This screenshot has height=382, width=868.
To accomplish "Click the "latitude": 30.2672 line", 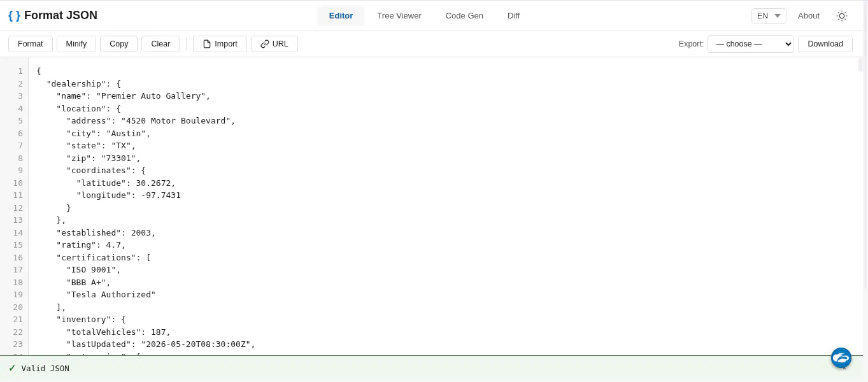I will pyautogui.click(x=126, y=183).
